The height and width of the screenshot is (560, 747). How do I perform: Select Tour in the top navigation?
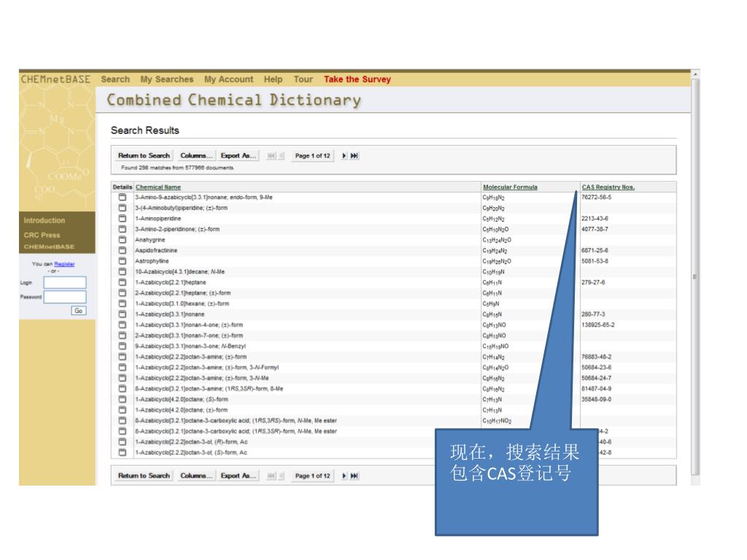click(303, 79)
